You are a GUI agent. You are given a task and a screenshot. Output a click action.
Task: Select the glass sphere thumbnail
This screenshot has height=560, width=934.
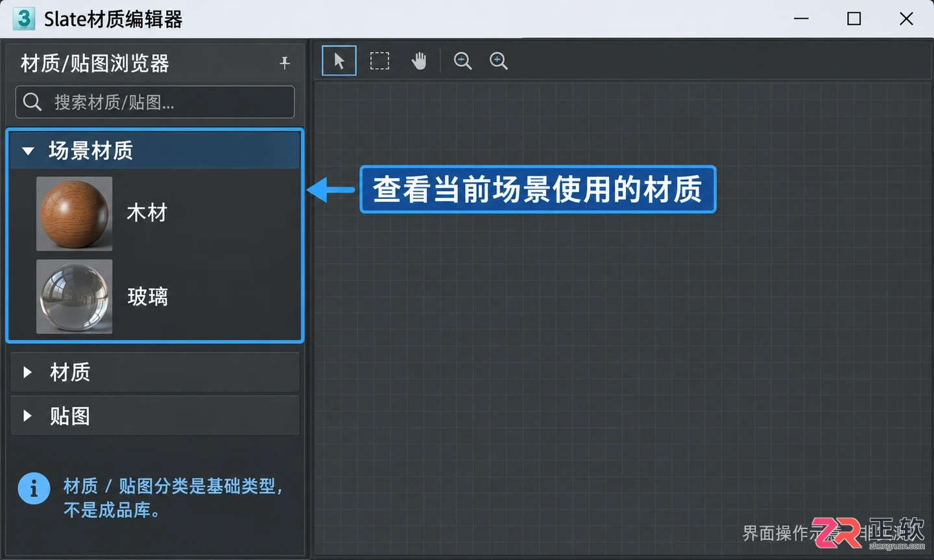pos(74,297)
